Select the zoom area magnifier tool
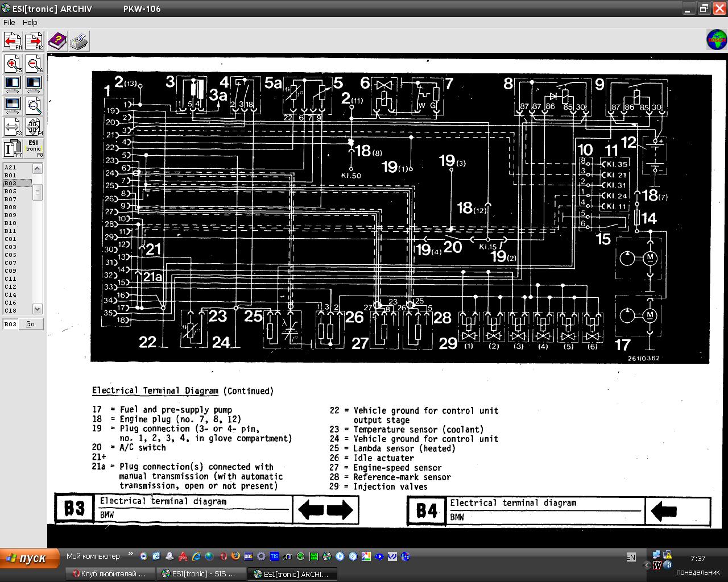Viewport: 728px width, 582px height. click(34, 105)
